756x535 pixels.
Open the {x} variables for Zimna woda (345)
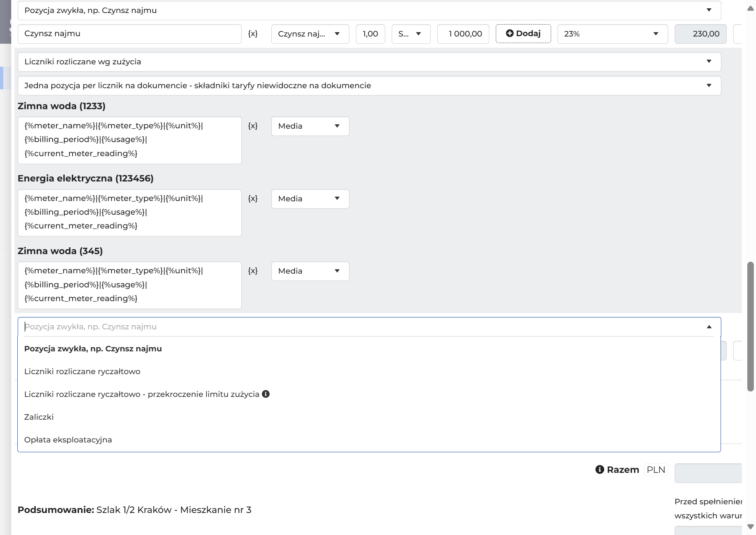[253, 271]
